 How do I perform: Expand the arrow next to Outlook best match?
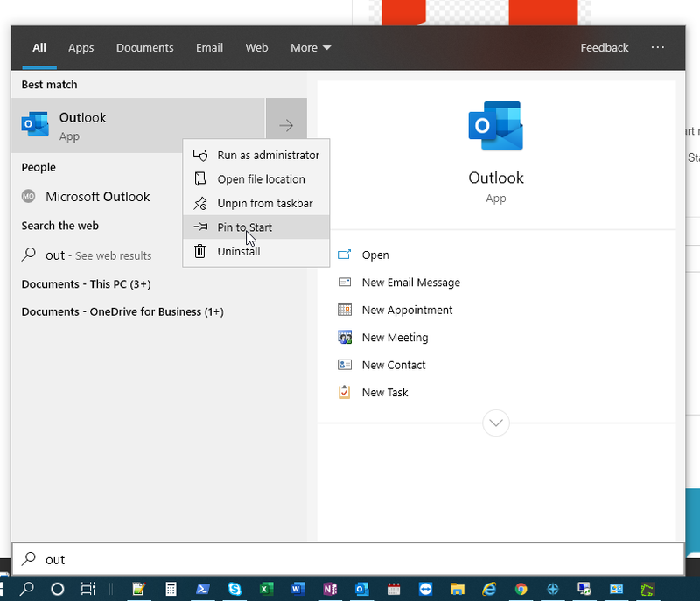click(286, 125)
